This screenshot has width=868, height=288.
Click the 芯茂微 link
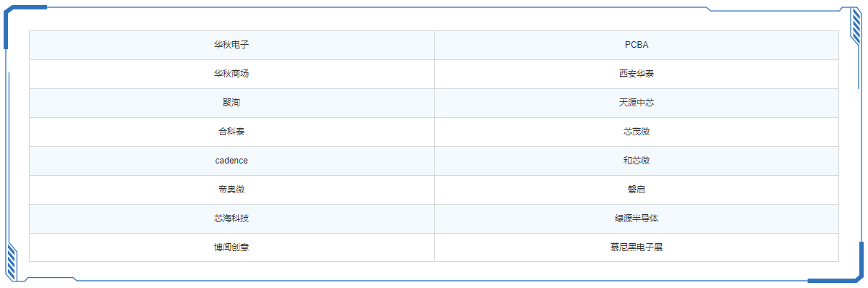[x=637, y=132]
